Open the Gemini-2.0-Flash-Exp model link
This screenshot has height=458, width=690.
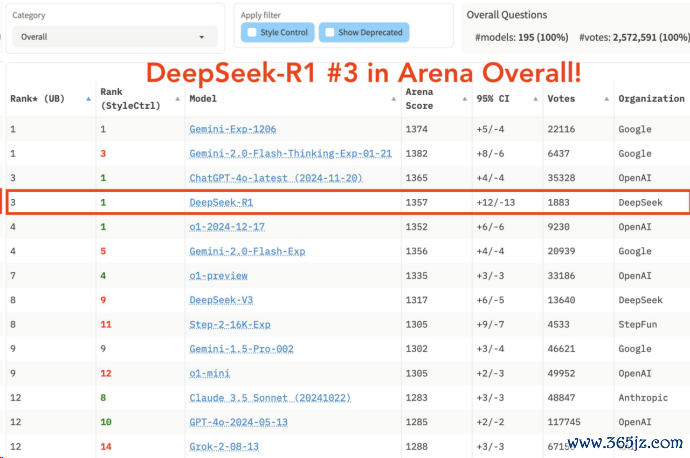tap(247, 251)
